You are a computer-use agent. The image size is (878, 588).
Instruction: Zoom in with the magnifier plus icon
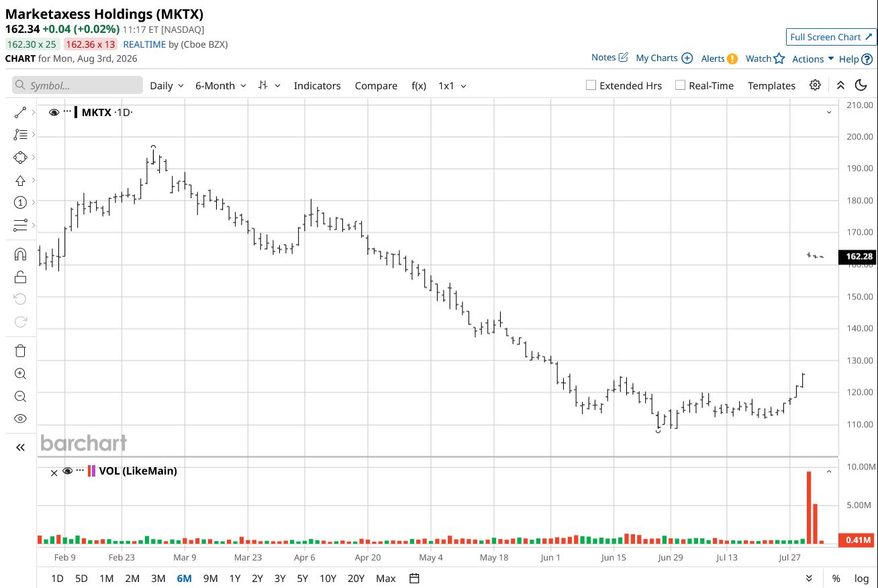pyautogui.click(x=20, y=374)
